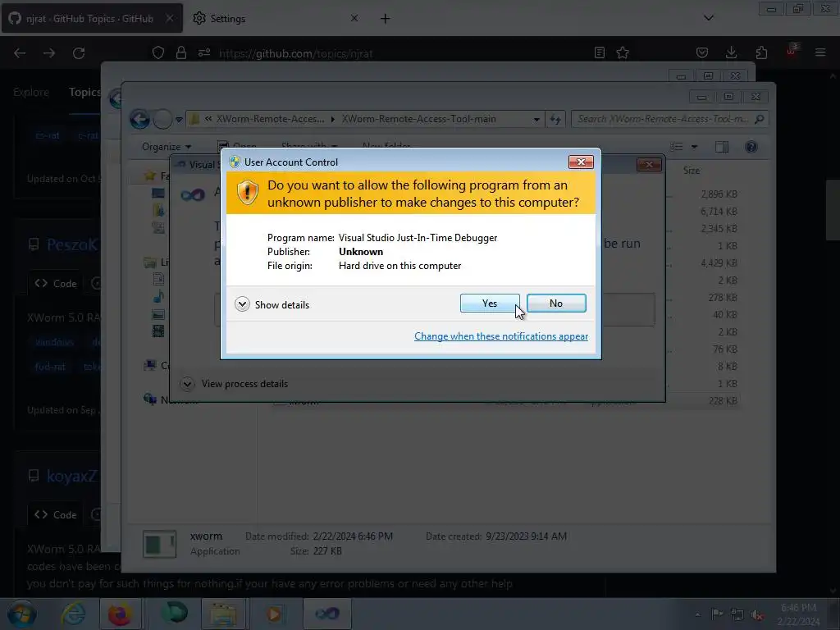Go forward in the Firefox browser
Screen dimensions: 840x630
click(x=49, y=53)
